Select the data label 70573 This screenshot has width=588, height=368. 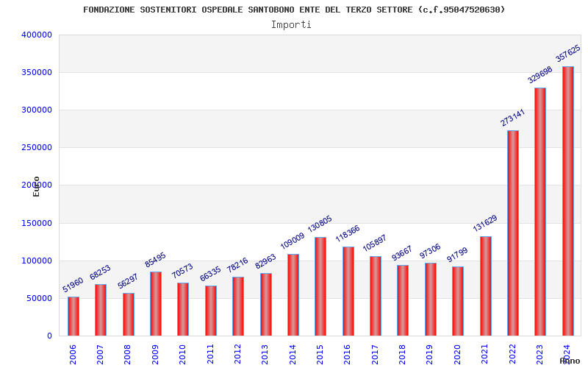click(182, 271)
